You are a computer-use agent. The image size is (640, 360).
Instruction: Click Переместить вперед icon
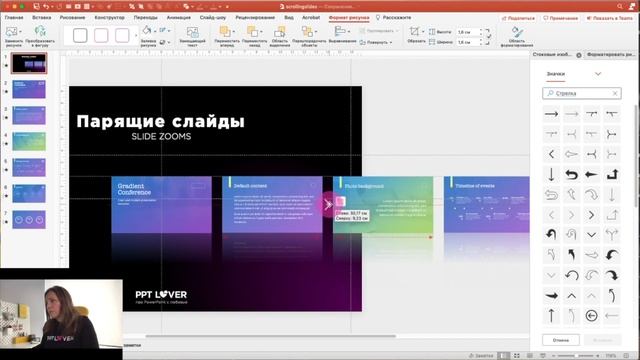(x=225, y=32)
